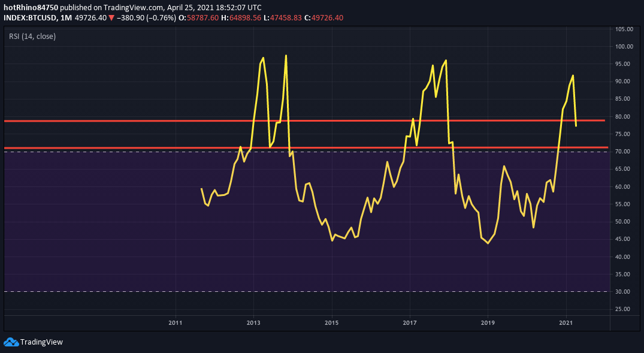Click the 100.00 value on the scale
The width and height of the screenshot is (644, 353).
[624, 47]
